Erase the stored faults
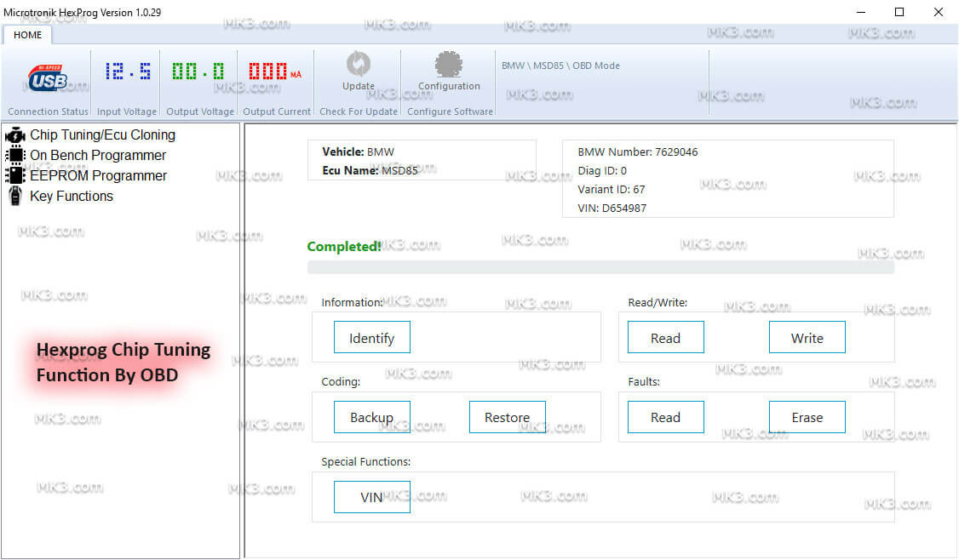 pyautogui.click(x=807, y=417)
